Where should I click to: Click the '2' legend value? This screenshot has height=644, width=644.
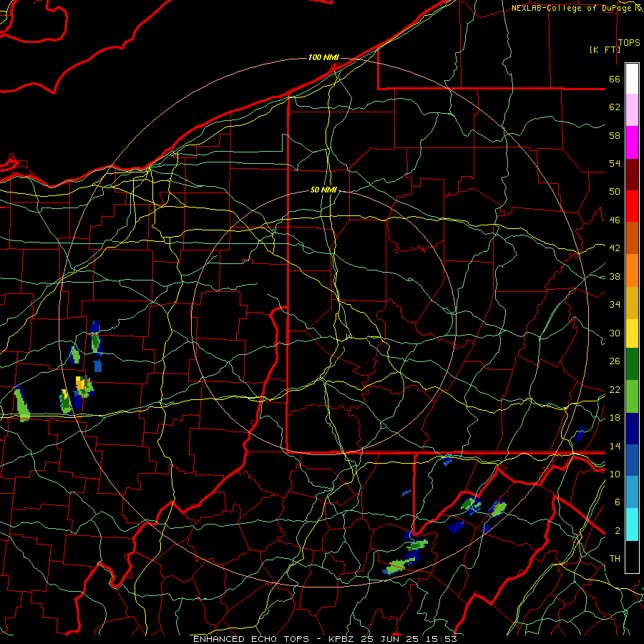click(x=618, y=531)
